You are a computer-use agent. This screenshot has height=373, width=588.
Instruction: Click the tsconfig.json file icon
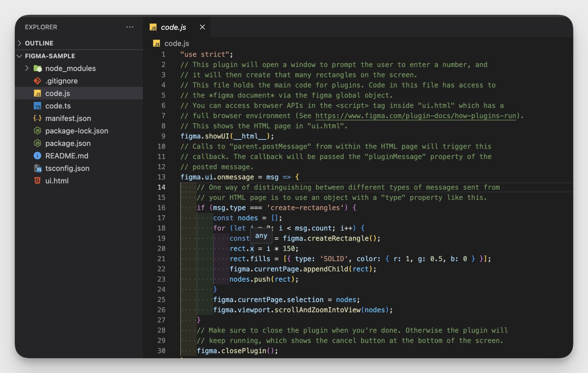coord(37,168)
